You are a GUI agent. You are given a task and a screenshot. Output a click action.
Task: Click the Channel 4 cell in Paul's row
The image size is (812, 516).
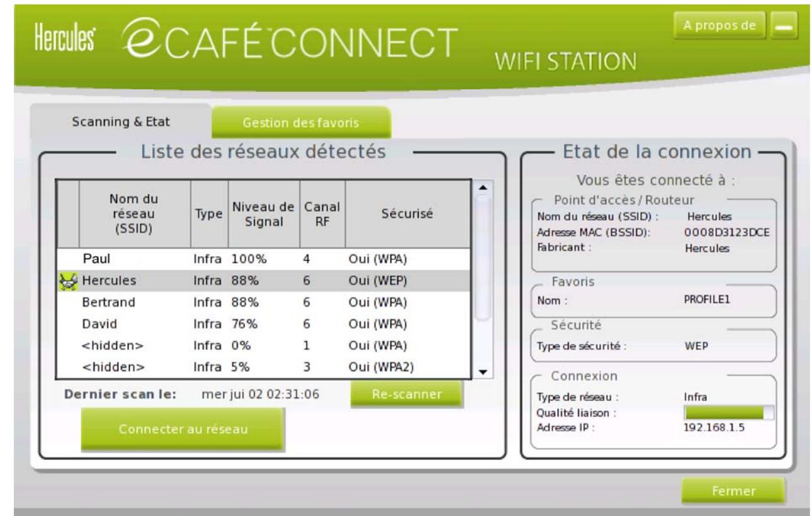[307, 259]
